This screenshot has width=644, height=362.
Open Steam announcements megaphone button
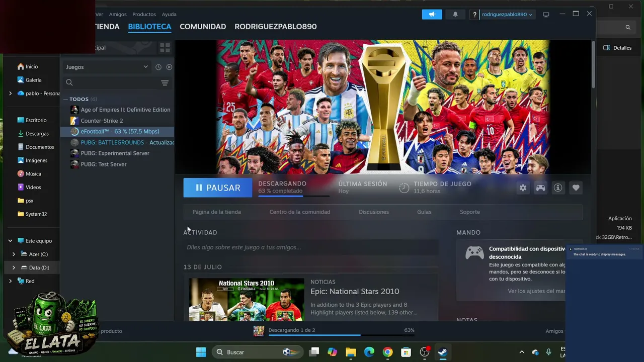pyautogui.click(x=432, y=14)
